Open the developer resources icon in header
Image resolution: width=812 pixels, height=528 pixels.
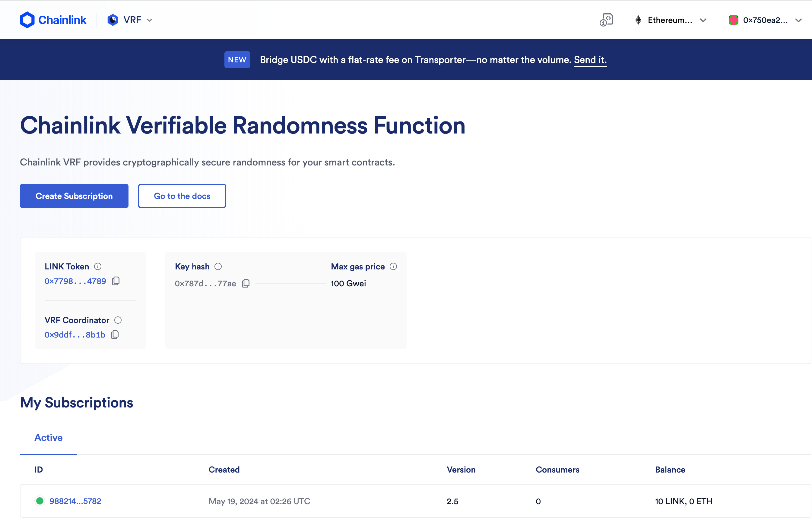pos(606,20)
